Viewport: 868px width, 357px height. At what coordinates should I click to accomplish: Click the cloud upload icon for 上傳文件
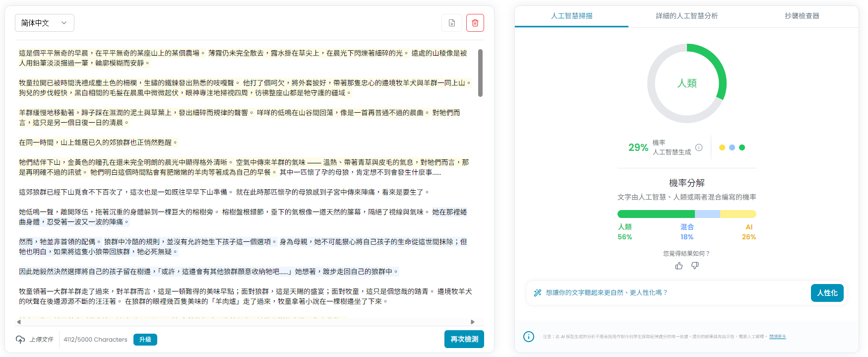(20, 340)
